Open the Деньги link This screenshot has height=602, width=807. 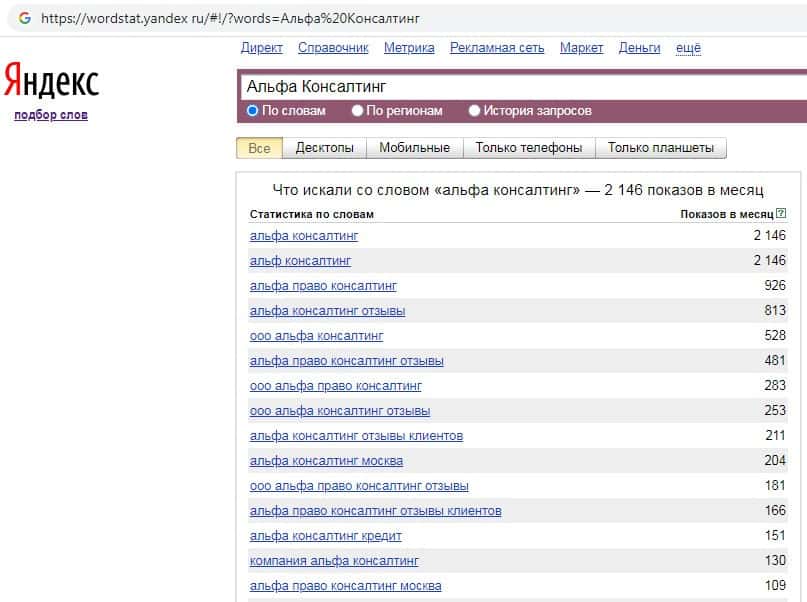click(639, 48)
